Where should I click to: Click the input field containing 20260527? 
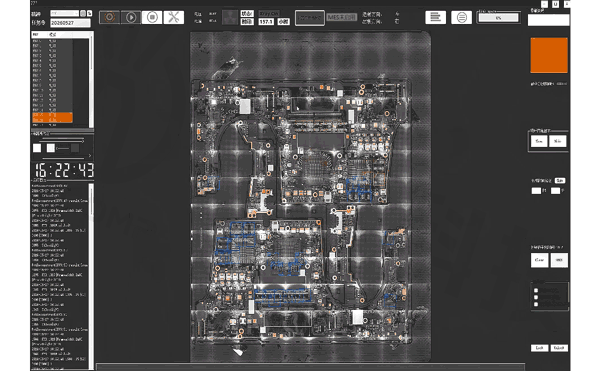click(70, 23)
